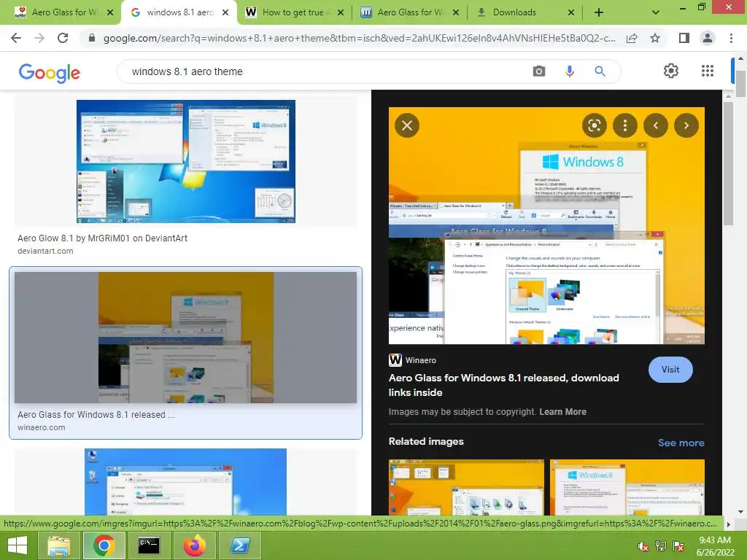Click the blue search magnifier button

pos(600,71)
